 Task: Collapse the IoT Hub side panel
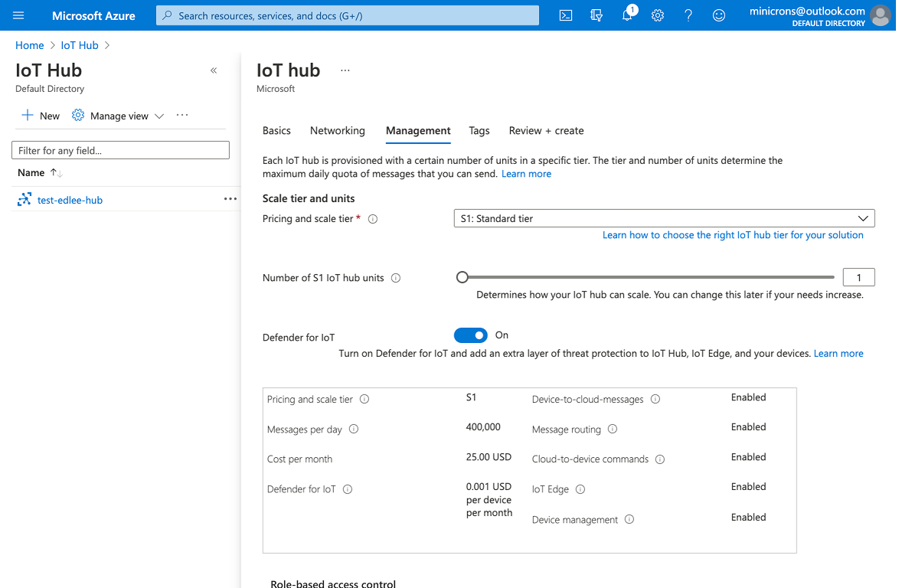coord(214,70)
